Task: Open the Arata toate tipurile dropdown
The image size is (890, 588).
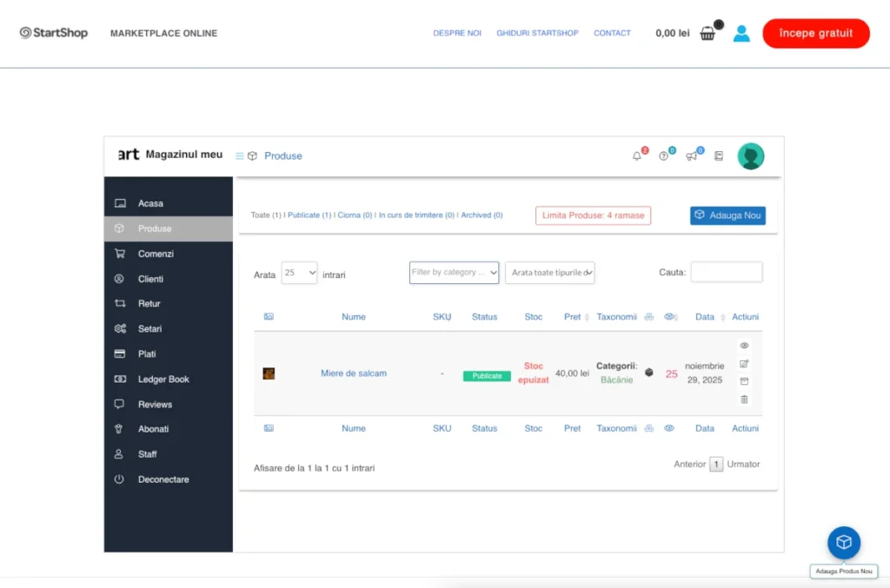Action: (x=550, y=273)
